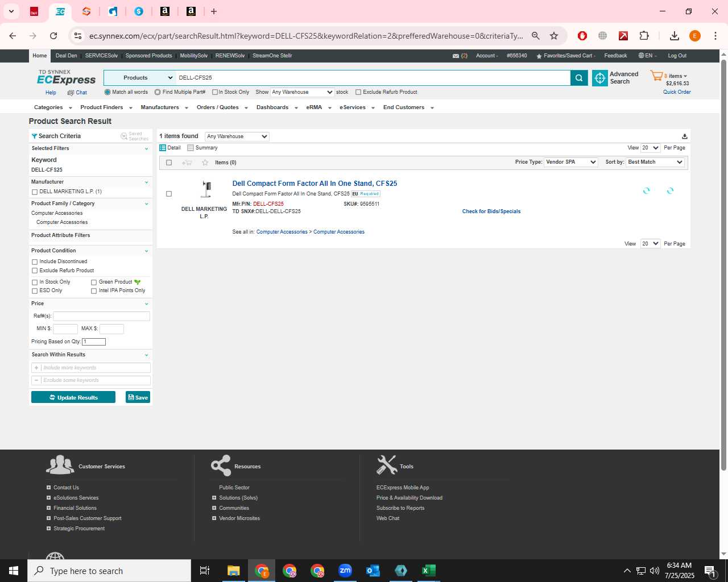Open Task View on taskbar
The image size is (728, 582).
click(x=205, y=571)
